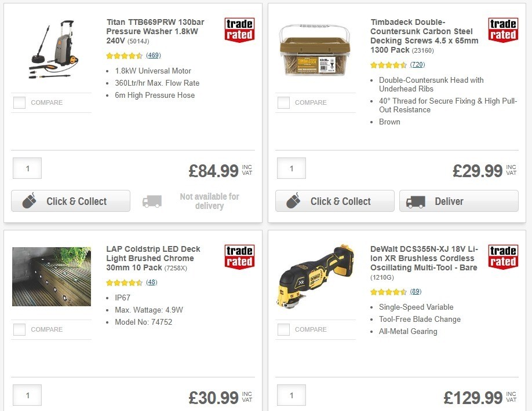The height and width of the screenshot is (411, 532).
Task: Click the truck icon on Timbadeck Deliver button
Action: [x=416, y=202]
